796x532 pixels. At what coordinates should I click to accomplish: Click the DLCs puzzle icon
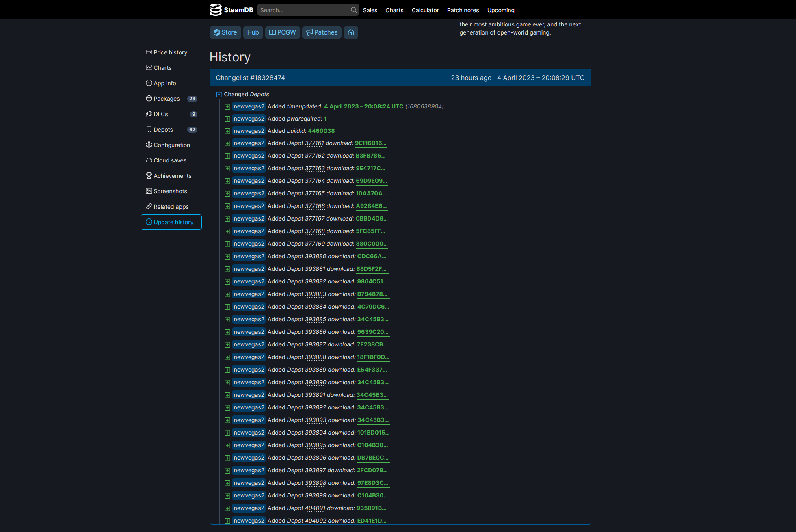pyautogui.click(x=149, y=114)
